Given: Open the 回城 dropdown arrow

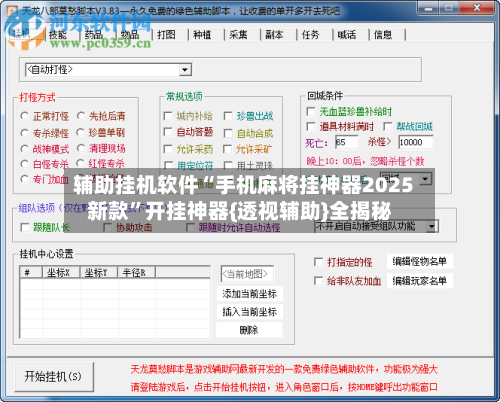Looking at the screenshot, I should (x=425, y=179).
